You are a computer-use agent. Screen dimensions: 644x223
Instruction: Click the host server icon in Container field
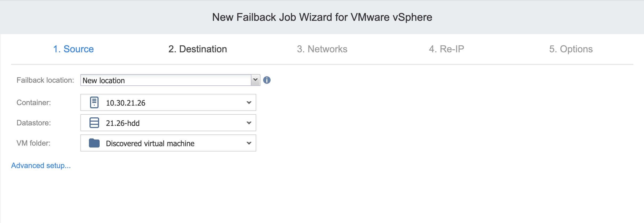click(94, 102)
